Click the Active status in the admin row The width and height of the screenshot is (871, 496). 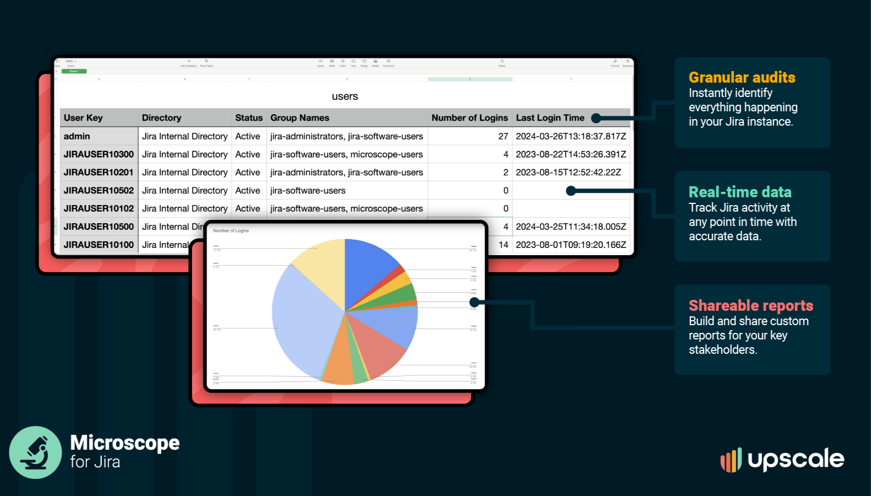249,136
